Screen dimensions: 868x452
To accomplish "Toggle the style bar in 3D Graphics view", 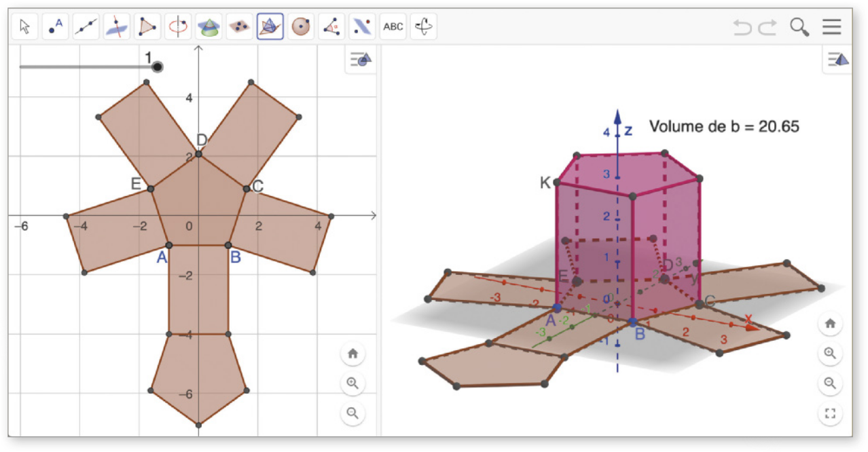I will click(x=838, y=60).
